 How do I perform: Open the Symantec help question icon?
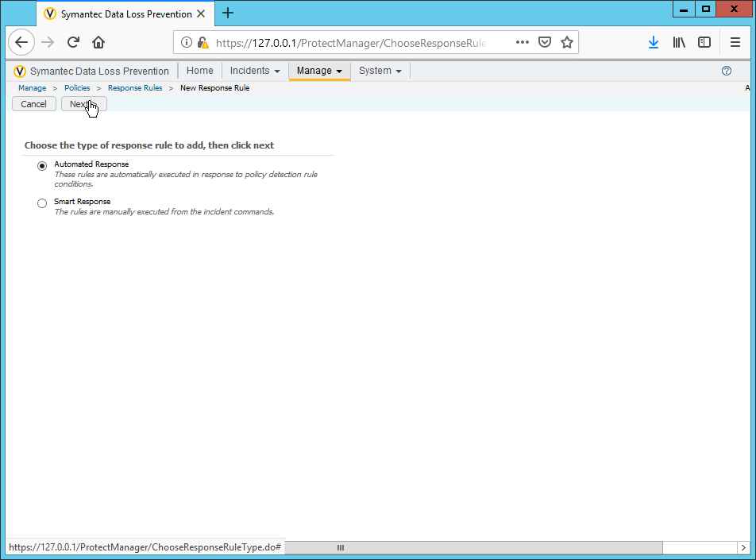pyautogui.click(x=727, y=71)
